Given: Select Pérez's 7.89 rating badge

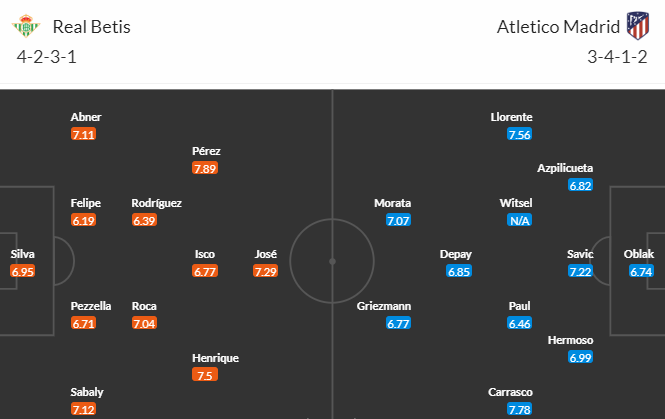Looking at the screenshot, I should point(205,168).
